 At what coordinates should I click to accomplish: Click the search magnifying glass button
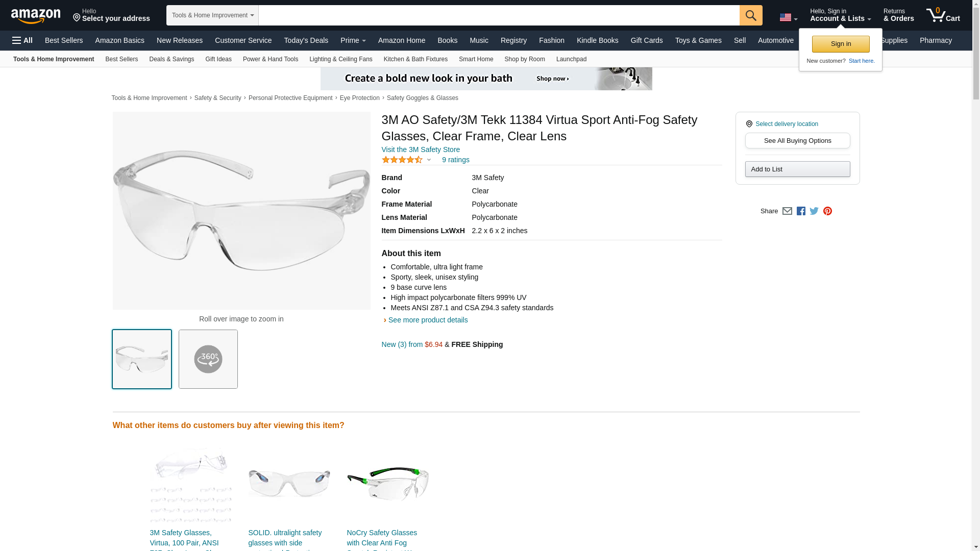[x=750, y=15]
